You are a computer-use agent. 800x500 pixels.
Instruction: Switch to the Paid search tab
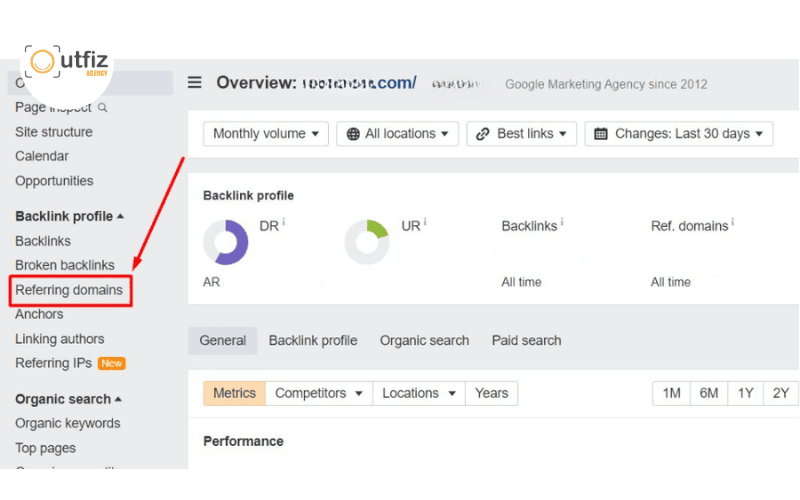527,340
